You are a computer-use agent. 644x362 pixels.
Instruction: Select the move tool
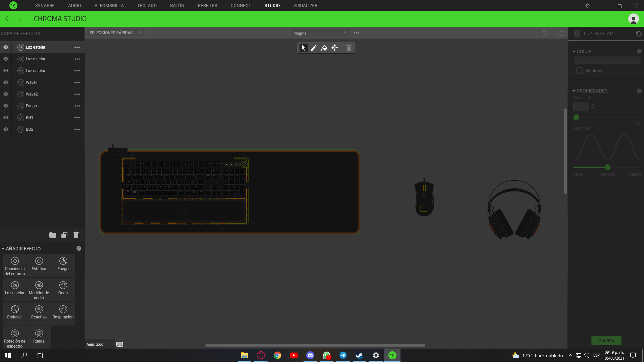(x=335, y=48)
